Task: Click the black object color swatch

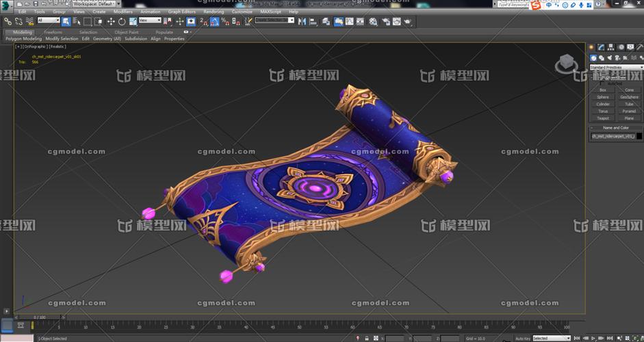Action: tap(640, 136)
